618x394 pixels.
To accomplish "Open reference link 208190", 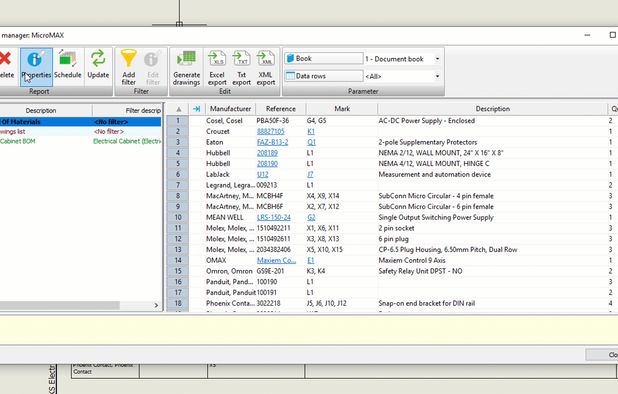I will [267, 164].
